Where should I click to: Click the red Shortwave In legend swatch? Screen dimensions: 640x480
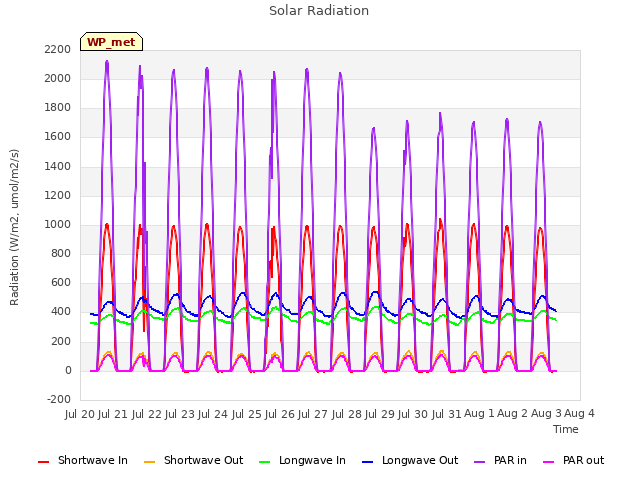[43, 462]
